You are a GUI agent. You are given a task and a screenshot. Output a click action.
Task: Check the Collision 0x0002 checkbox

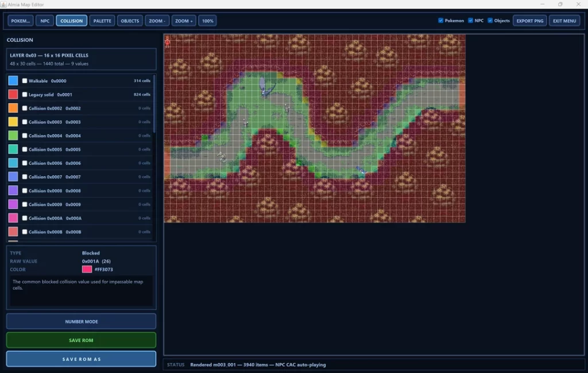(x=25, y=108)
